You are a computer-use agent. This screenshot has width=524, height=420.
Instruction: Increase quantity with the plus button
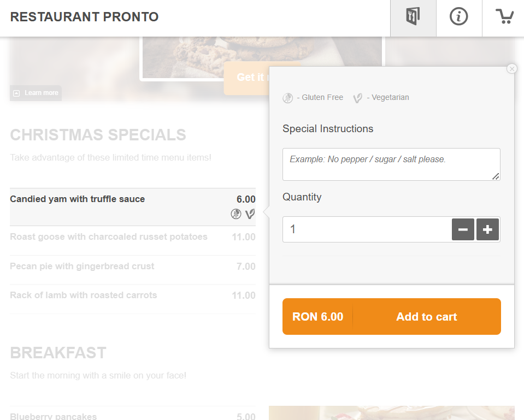click(488, 229)
